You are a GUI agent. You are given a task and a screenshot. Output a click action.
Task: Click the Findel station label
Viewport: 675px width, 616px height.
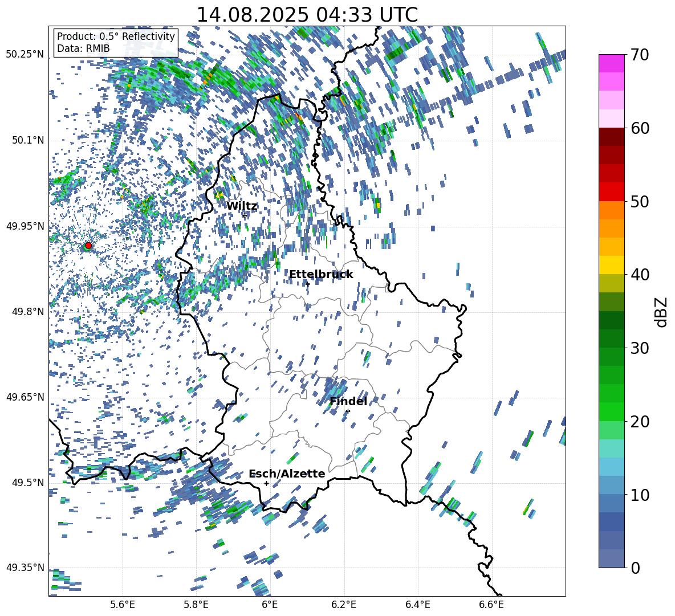pos(348,401)
